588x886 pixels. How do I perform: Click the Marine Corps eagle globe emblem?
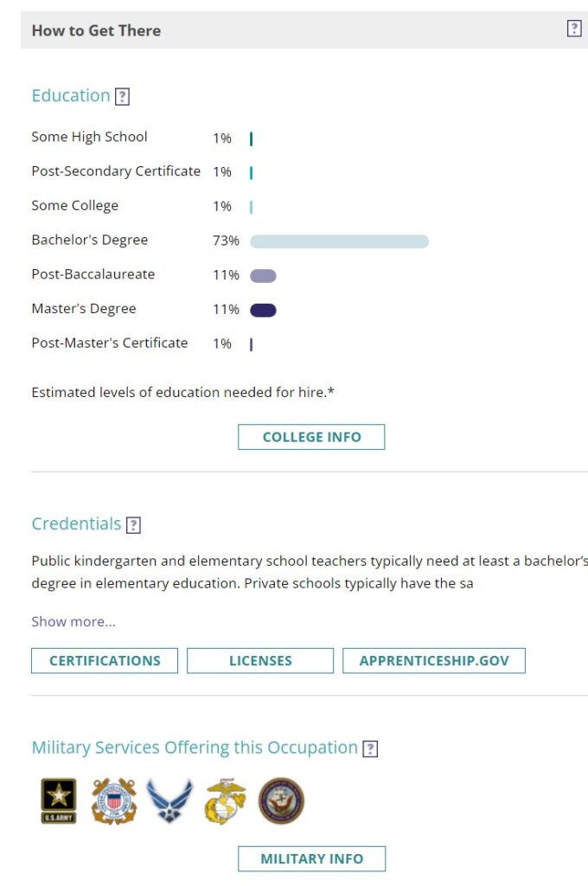(x=226, y=800)
